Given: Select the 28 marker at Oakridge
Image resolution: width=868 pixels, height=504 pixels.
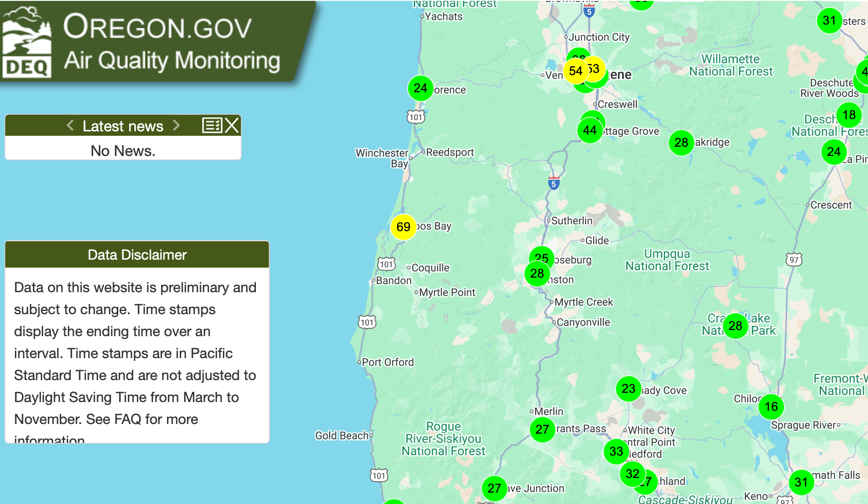Looking at the screenshot, I should point(681,142).
